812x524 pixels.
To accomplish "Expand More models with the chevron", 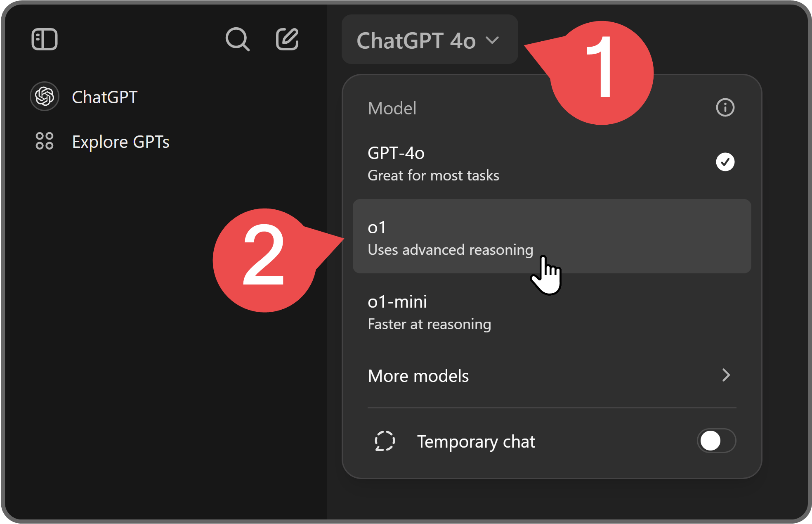I will coord(727,375).
